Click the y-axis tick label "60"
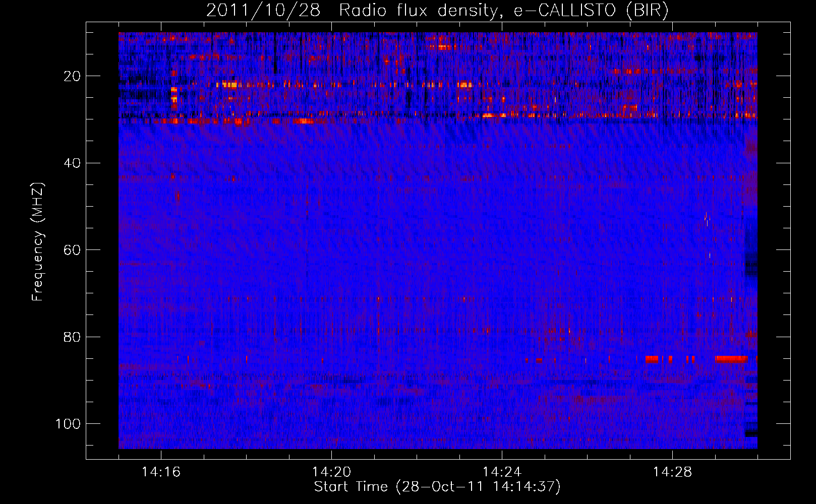816x504 pixels. click(72, 250)
